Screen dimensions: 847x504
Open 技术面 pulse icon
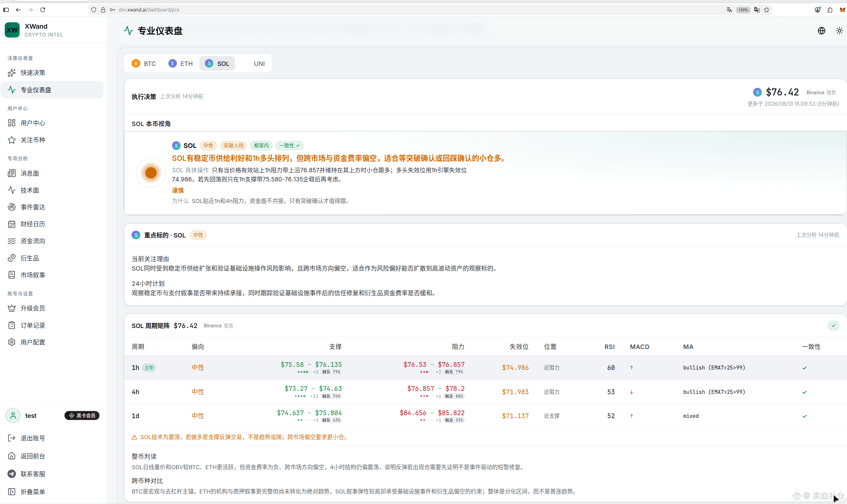[12, 190]
